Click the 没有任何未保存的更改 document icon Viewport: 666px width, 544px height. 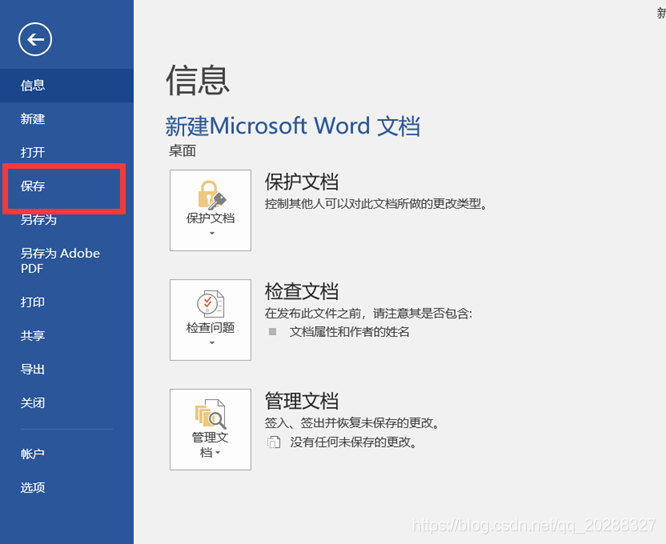(x=274, y=442)
